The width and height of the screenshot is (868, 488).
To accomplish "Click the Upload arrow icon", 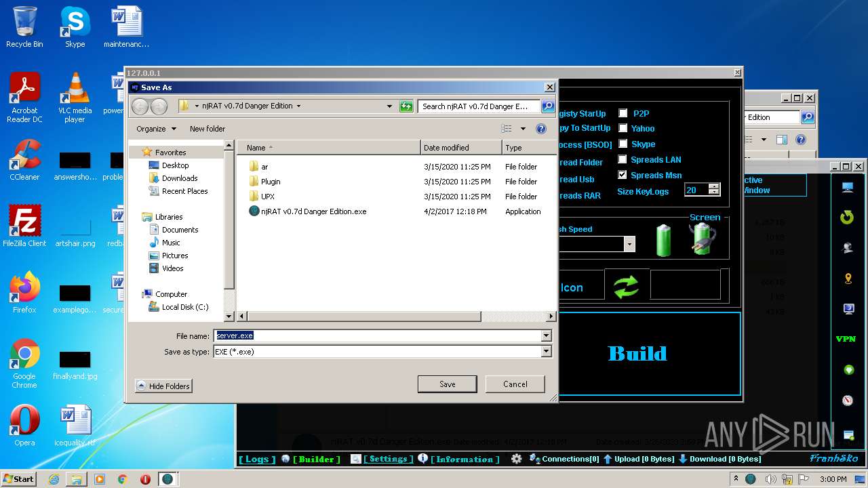I will coord(608,459).
